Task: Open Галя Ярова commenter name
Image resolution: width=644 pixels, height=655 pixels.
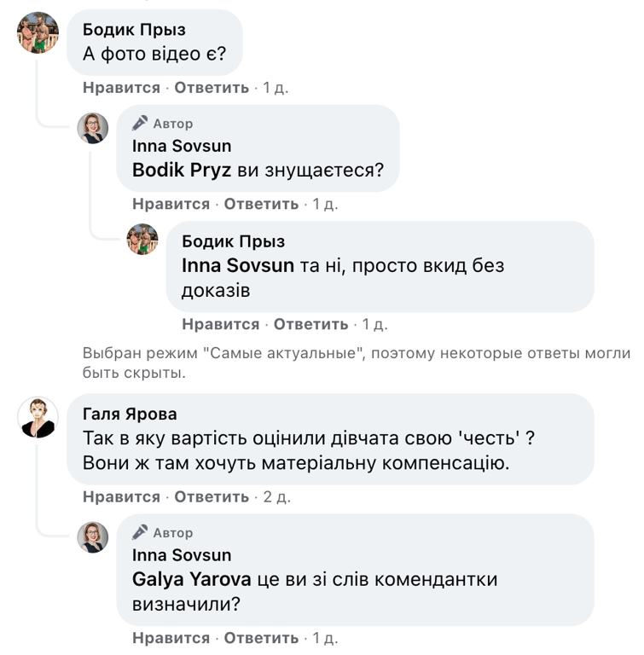Action: pos(130,414)
